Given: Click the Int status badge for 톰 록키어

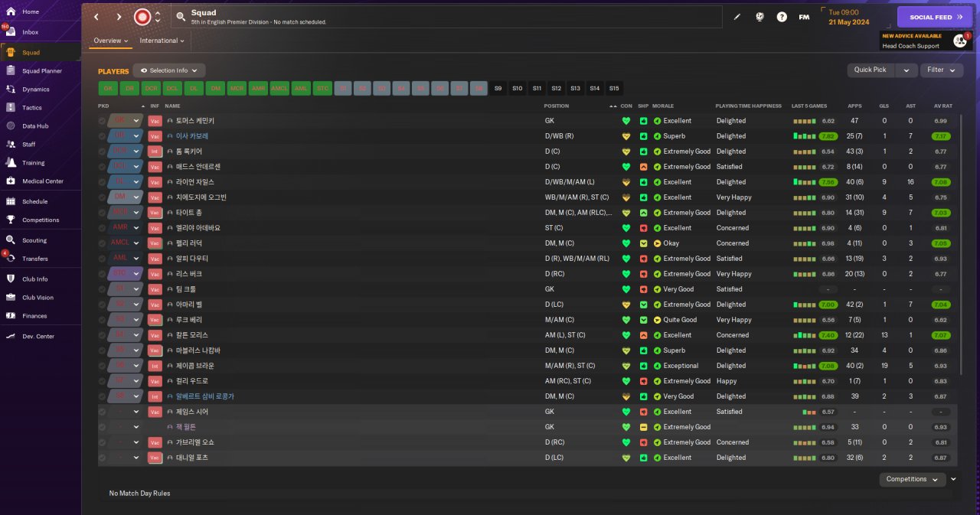Looking at the screenshot, I should 155,152.
